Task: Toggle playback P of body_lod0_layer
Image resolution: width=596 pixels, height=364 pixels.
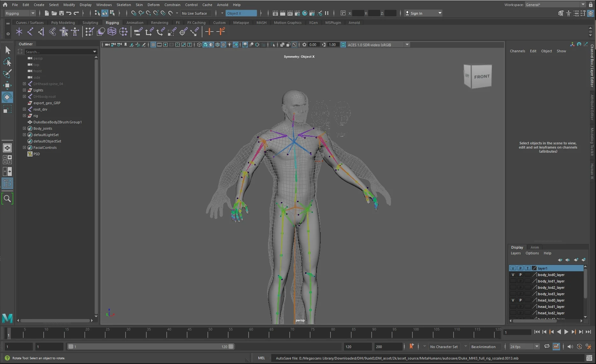Action: click(x=520, y=275)
